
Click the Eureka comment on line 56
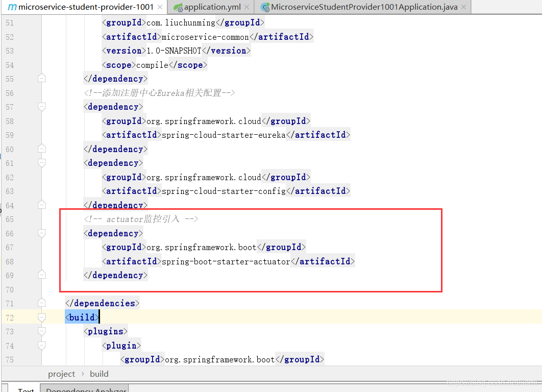(x=159, y=93)
